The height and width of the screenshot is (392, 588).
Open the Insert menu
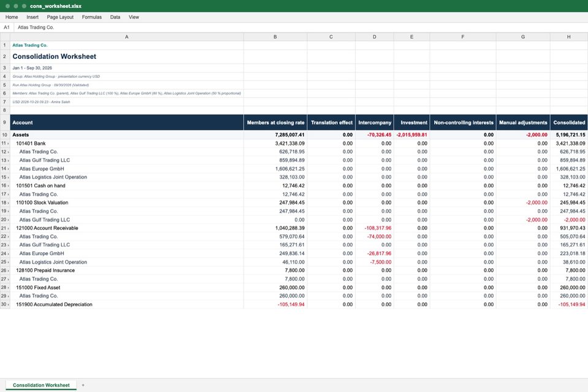(x=32, y=17)
